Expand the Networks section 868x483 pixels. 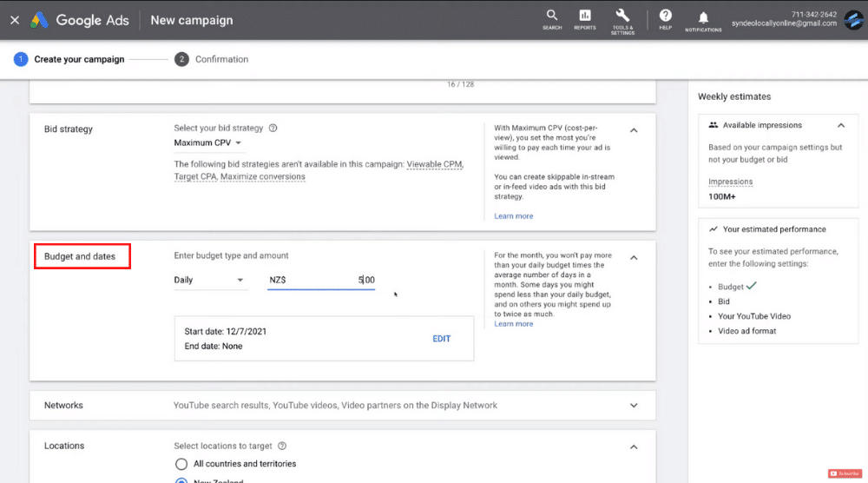pyautogui.click(x=634, y=406)
